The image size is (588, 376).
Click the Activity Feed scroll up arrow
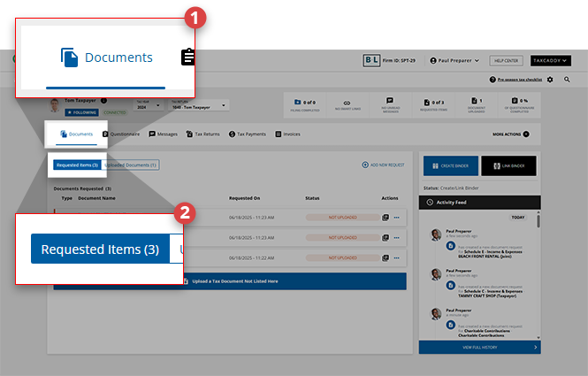(538, 212)
